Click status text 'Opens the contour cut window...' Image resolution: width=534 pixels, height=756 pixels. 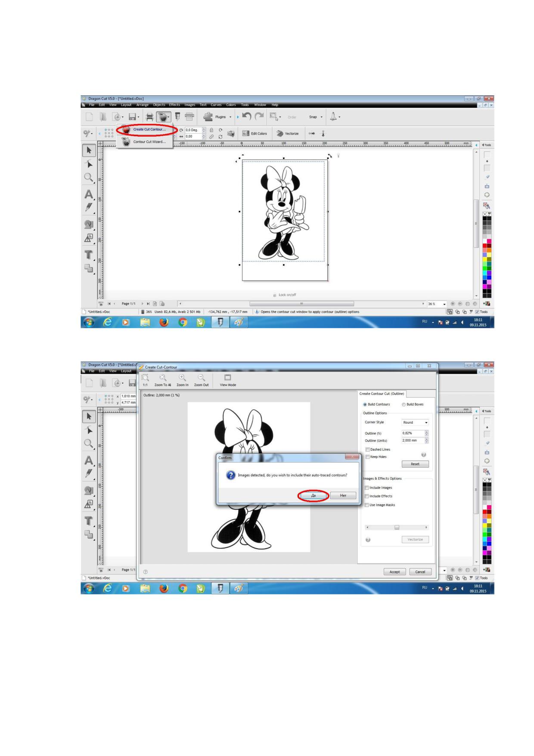(310, 312)
